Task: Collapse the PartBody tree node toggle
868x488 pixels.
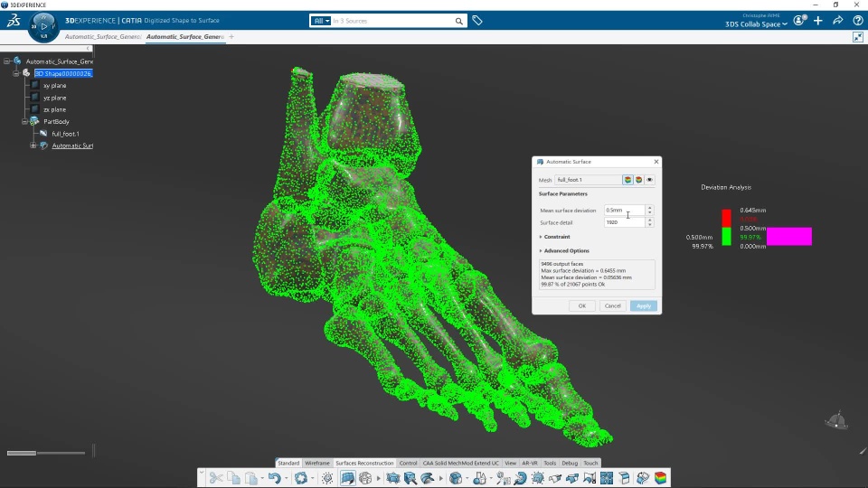Action: (24, 122)
